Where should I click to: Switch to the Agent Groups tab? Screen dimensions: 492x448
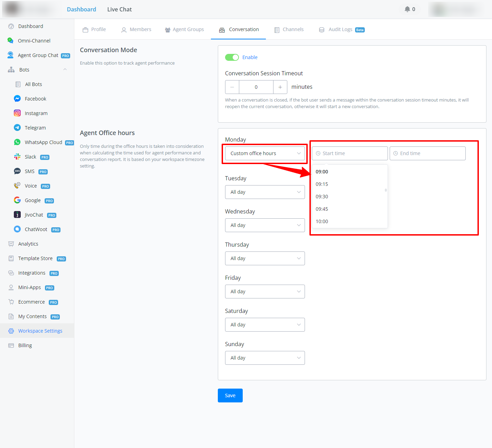coord(184,29)
